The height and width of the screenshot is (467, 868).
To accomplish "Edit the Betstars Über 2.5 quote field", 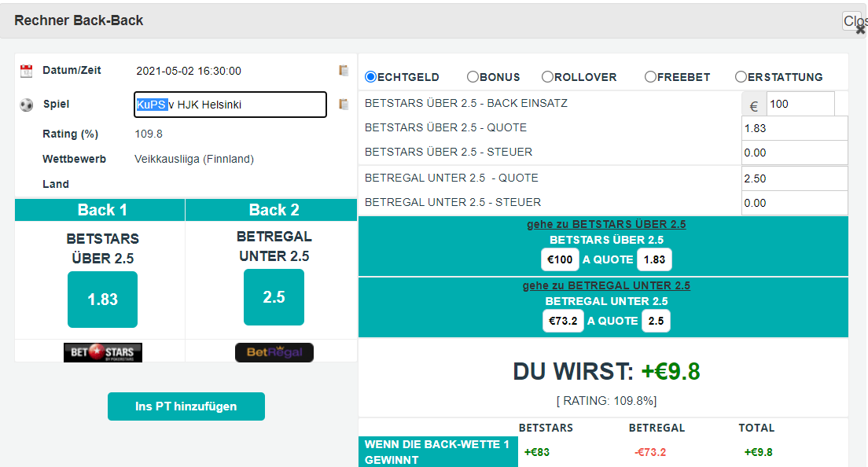I will coord(794,128).
